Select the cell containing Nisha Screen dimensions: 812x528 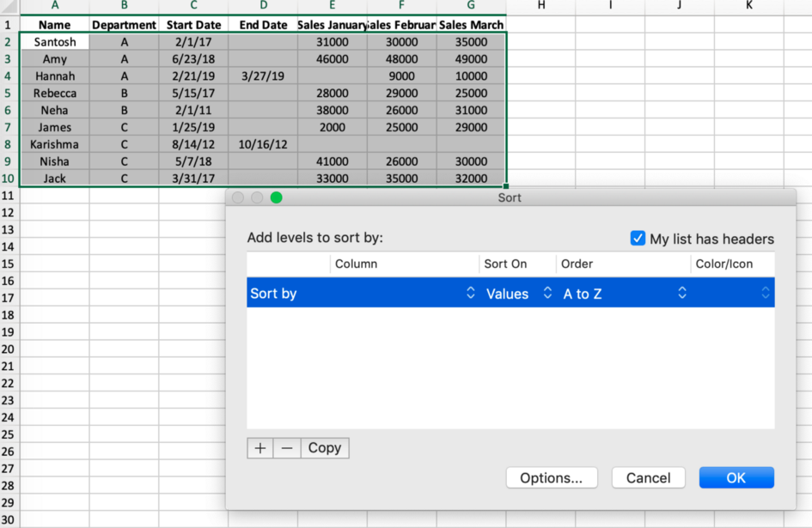click(x=55, y=161)
